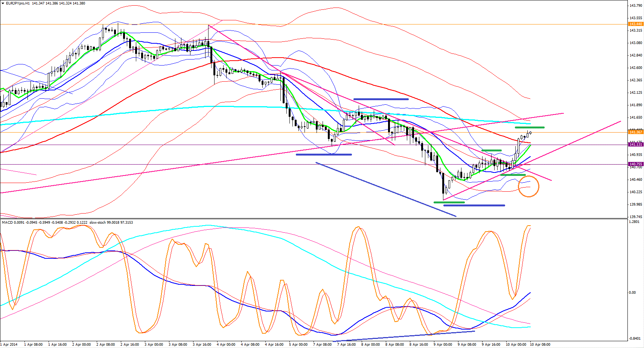The width and height of the screenshot is (644, 348).
Task: Click the 10 Apr 08:00 time label
Action: pos(540,345)
